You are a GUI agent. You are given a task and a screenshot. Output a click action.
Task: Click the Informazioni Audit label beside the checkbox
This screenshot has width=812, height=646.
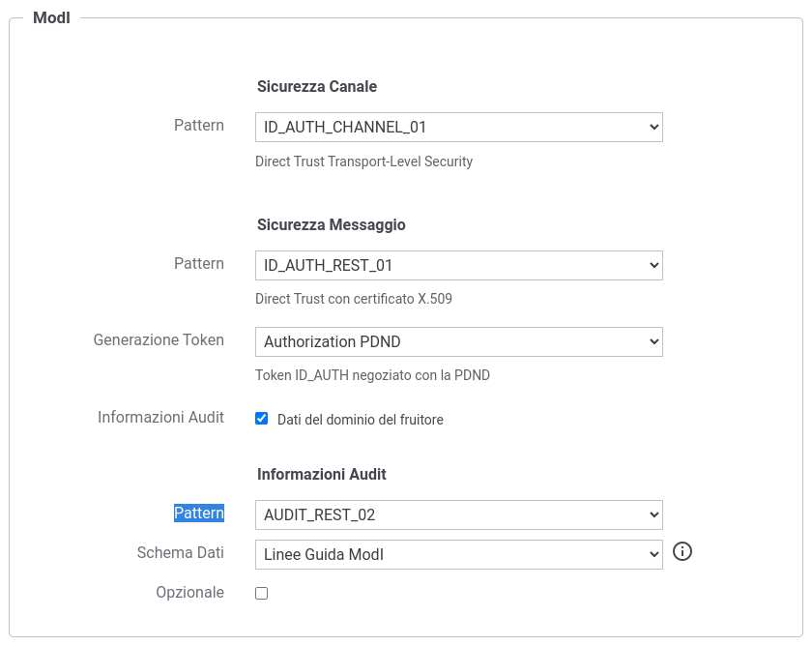[160, 417]
